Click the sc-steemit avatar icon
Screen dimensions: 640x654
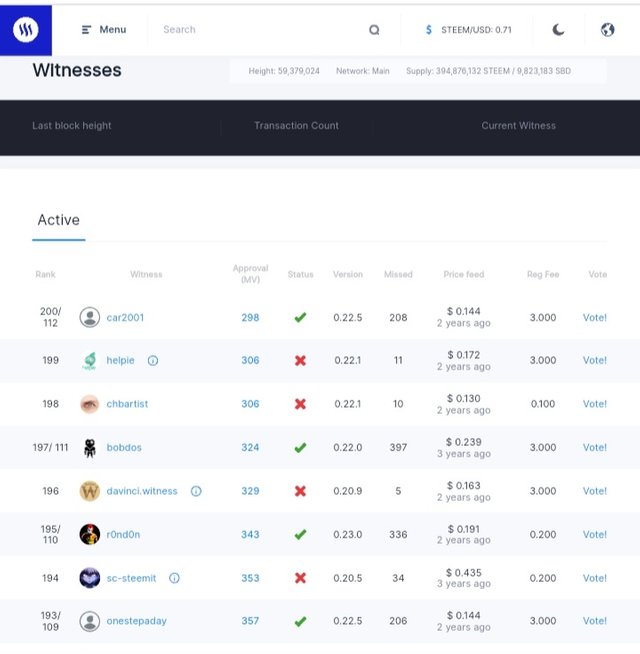pos(90,578)
